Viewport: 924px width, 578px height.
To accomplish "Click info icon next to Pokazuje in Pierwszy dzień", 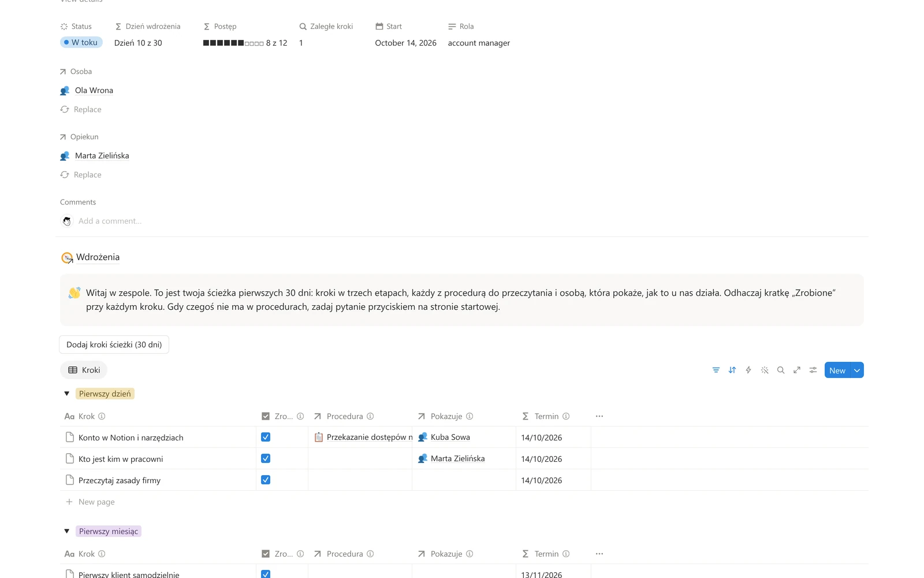I will (x=470, y=416).
